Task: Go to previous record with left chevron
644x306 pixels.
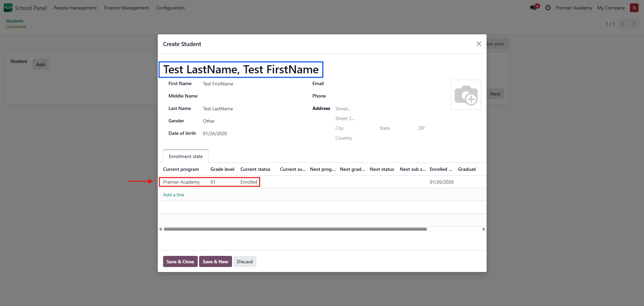Action: [623, 24]
